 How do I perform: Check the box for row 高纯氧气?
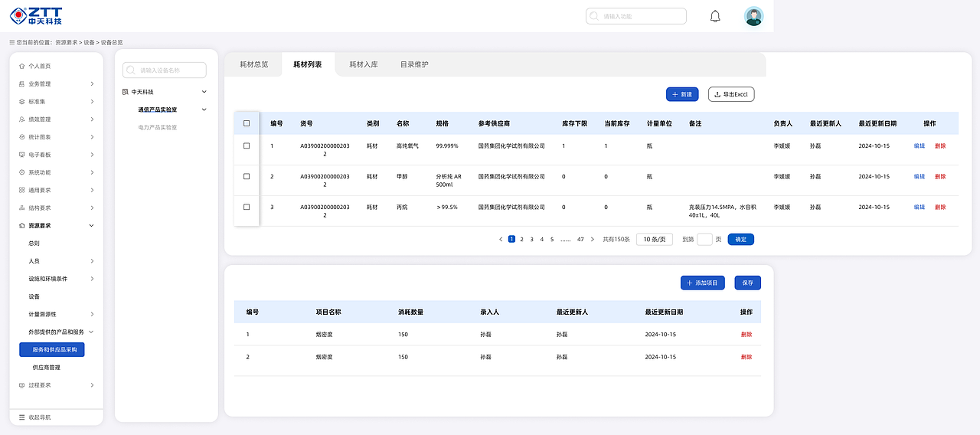(247, 146)
